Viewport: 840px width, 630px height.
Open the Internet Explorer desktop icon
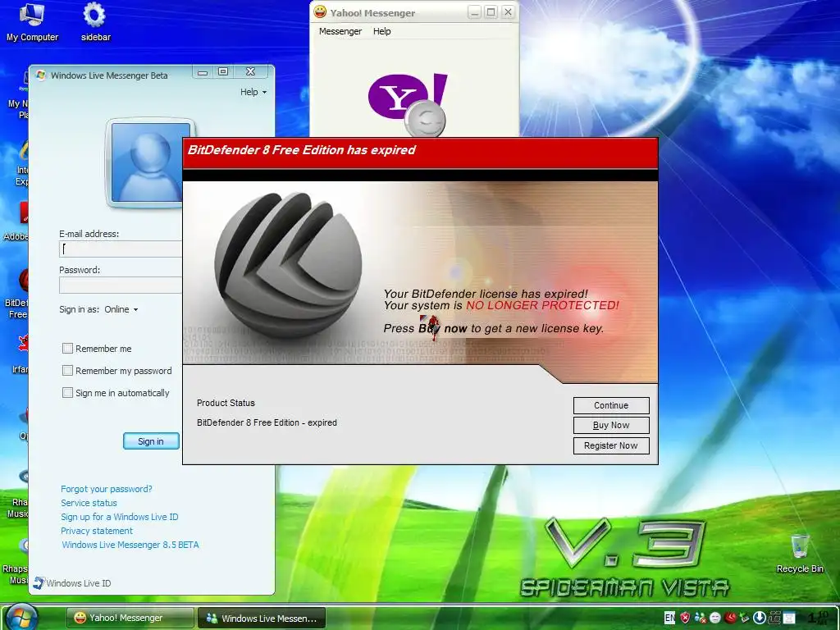(x=22, y=163)
